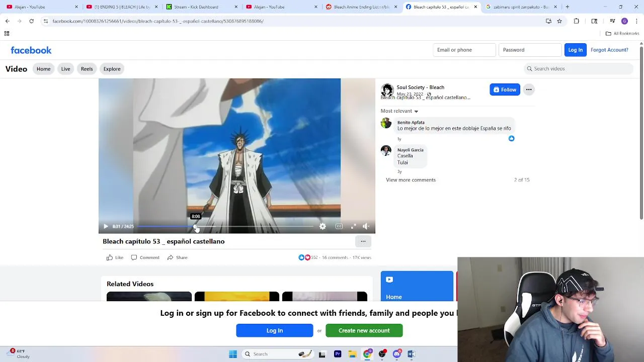
Task: Select the Live tab in Video
Action: point(65,69)
